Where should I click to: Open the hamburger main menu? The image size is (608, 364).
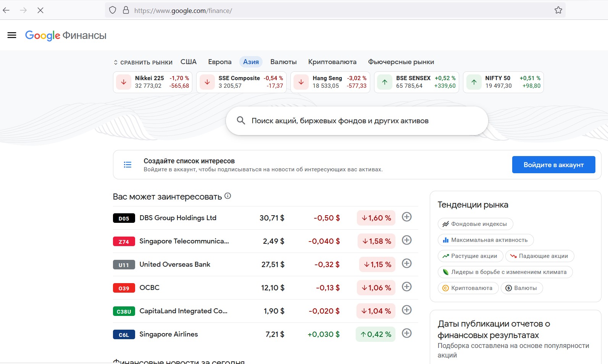pos(12,35)
